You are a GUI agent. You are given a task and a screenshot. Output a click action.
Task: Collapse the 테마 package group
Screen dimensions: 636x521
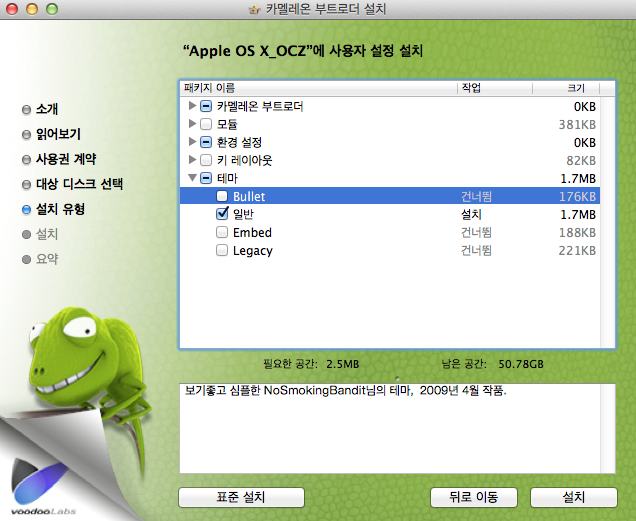tap(193, 178)
